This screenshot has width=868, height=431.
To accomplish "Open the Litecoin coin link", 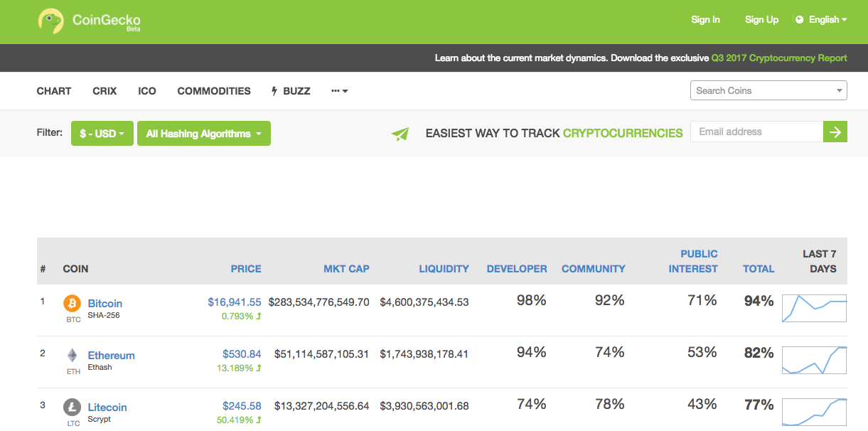I will pos(107,407).
